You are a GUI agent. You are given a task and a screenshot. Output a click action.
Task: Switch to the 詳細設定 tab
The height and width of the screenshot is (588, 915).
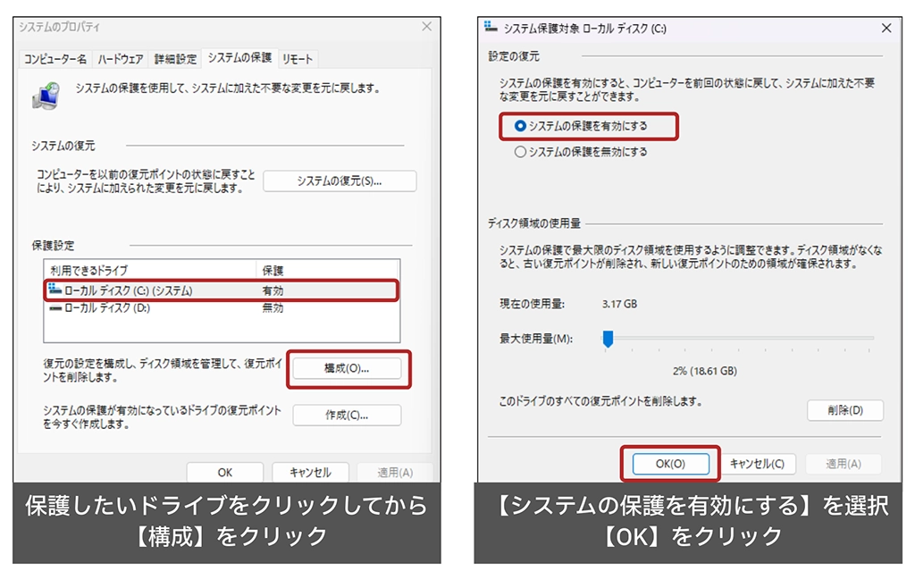click(175, 59)
